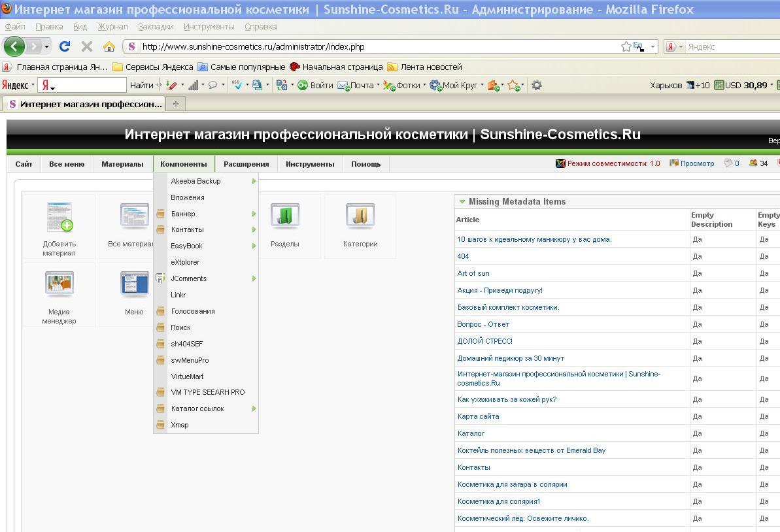Stop loading the page
Screen dimensions: 780x532
tap(86, 46)
